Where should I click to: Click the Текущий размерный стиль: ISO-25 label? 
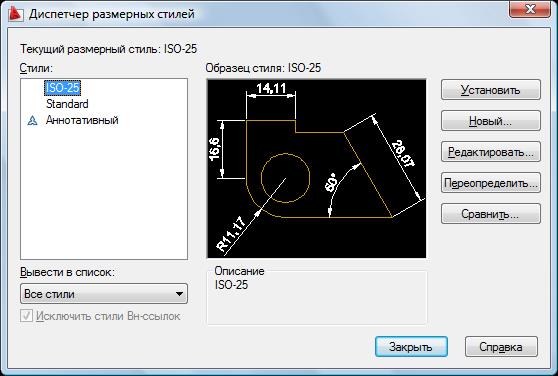[x=109, y=49]
